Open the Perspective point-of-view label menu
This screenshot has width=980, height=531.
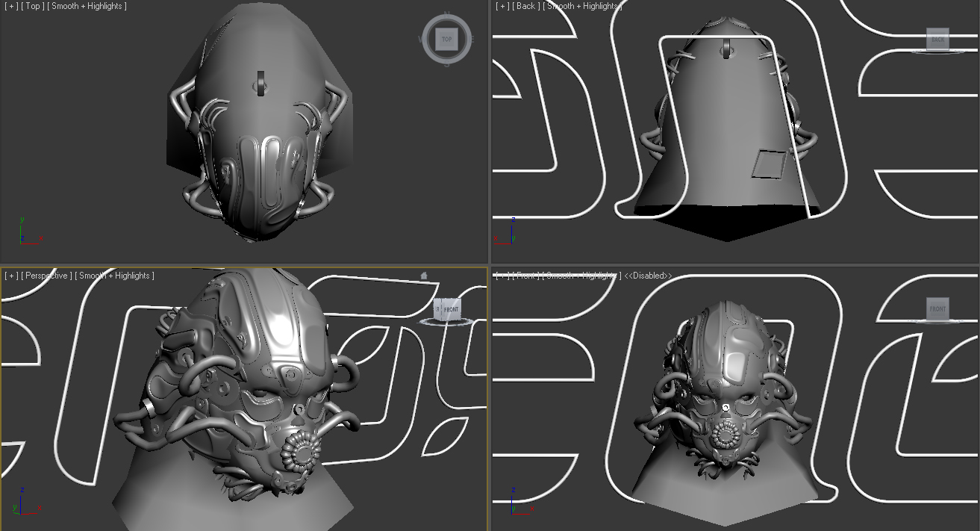coord(48,275)
